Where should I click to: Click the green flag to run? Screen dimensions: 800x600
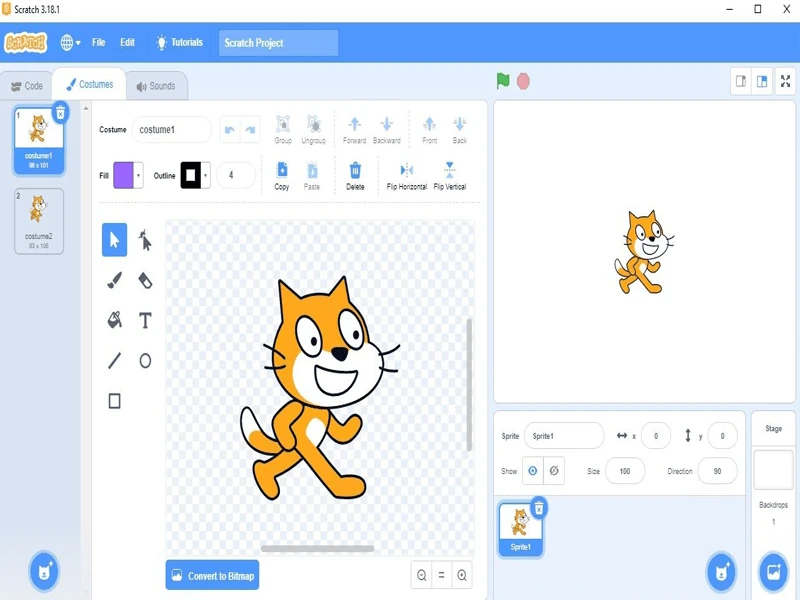point(503,81)
